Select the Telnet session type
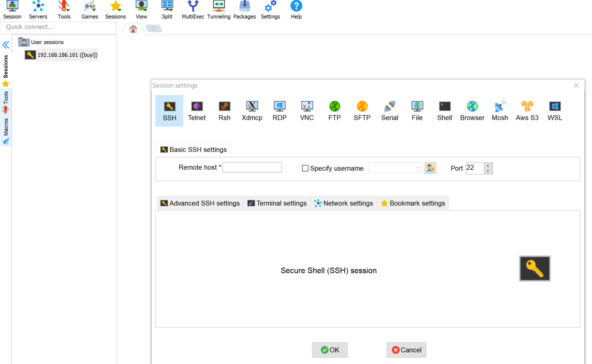Image resolution: width=592 pixels, height=364 pixels. 197,111
